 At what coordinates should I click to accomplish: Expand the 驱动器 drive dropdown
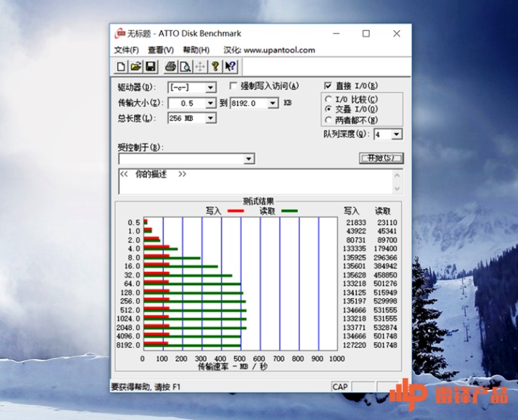210,88
